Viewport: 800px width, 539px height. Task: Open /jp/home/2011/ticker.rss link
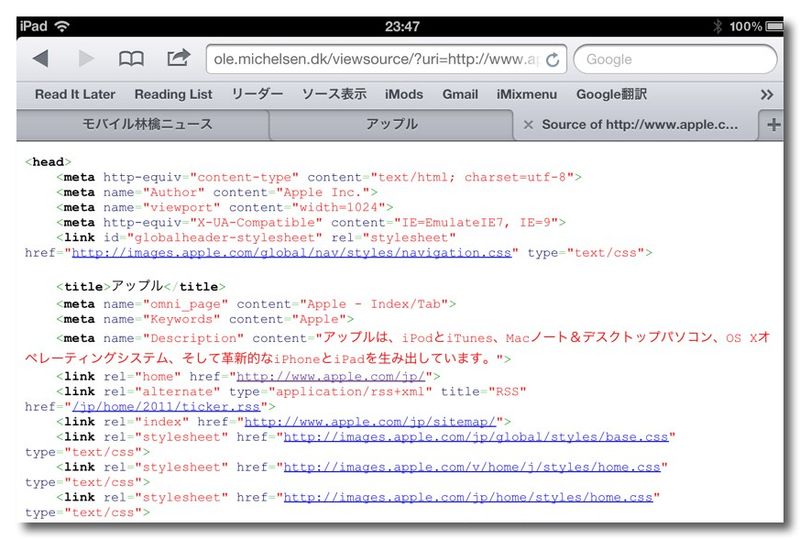(x=166, y=407)
